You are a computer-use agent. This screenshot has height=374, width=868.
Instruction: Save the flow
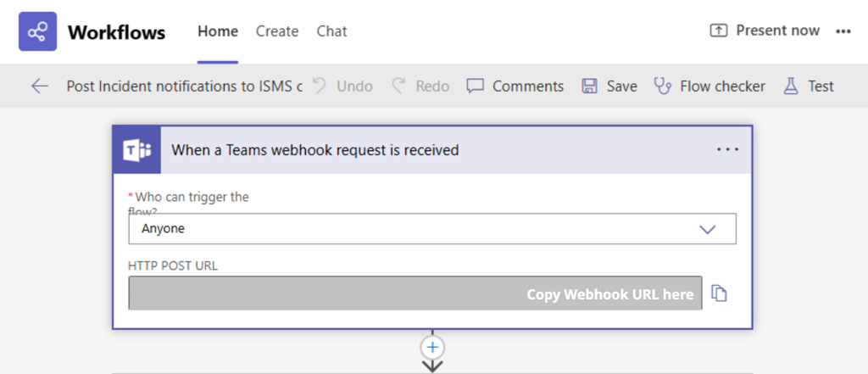coord(609,86)
